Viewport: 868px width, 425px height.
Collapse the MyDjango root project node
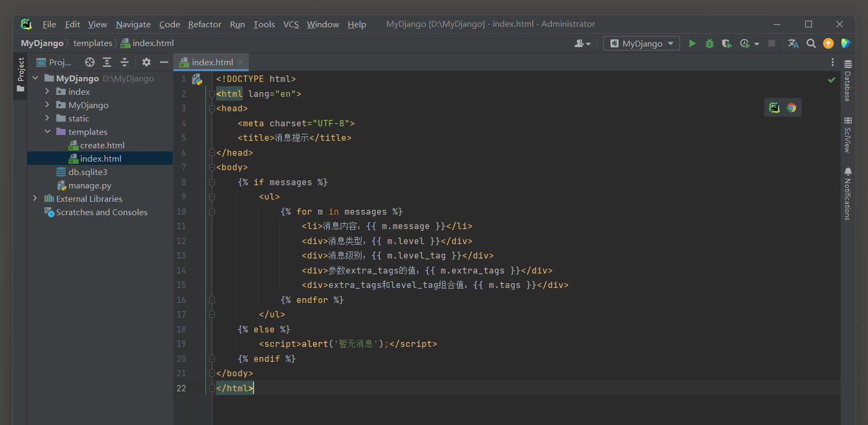(35, 78)
